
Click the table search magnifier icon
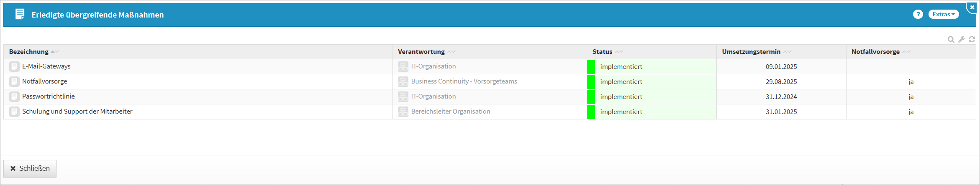click(x=951, y=39)
